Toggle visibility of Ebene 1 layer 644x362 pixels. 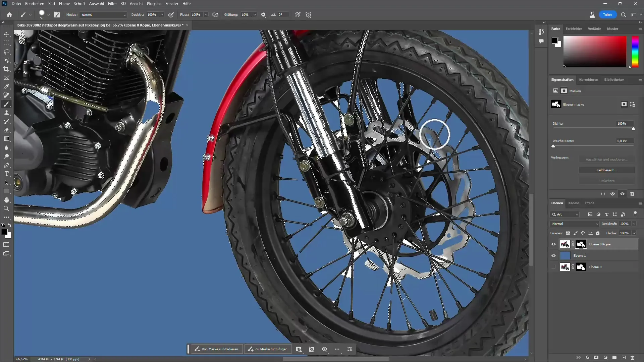click(x=553, y=255)
